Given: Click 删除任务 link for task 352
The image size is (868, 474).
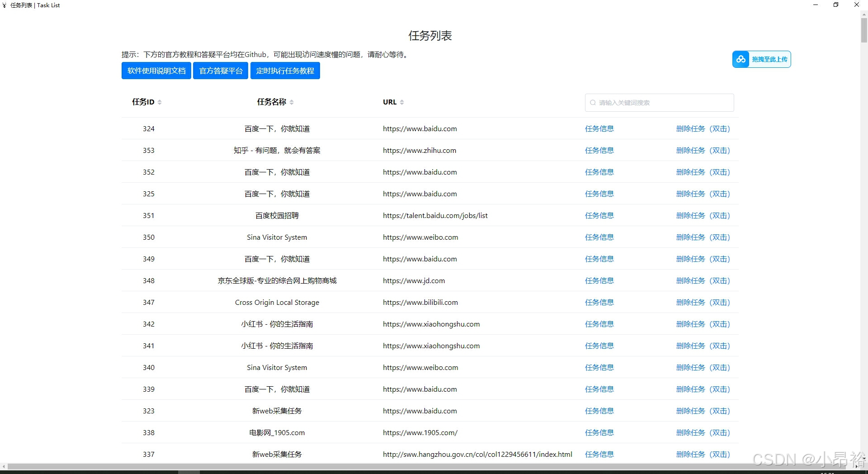Looking at the screenshot, I should (703, 172).
